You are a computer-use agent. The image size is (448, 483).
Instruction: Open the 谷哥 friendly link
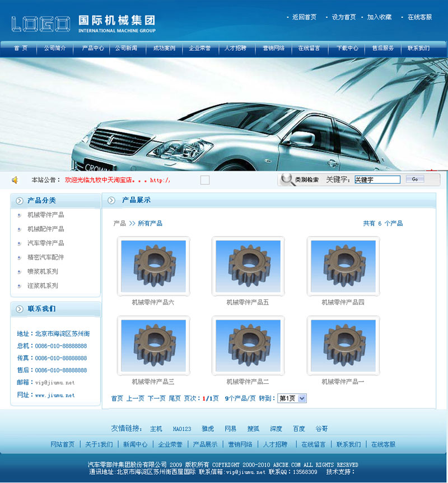click(321, 429)
